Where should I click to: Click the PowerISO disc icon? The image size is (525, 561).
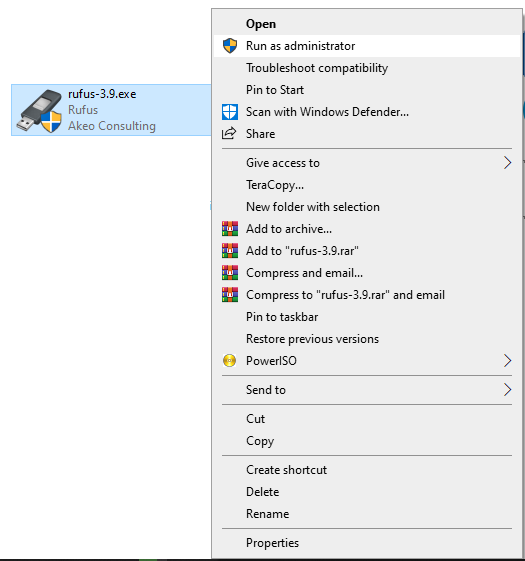pos(229,361)
